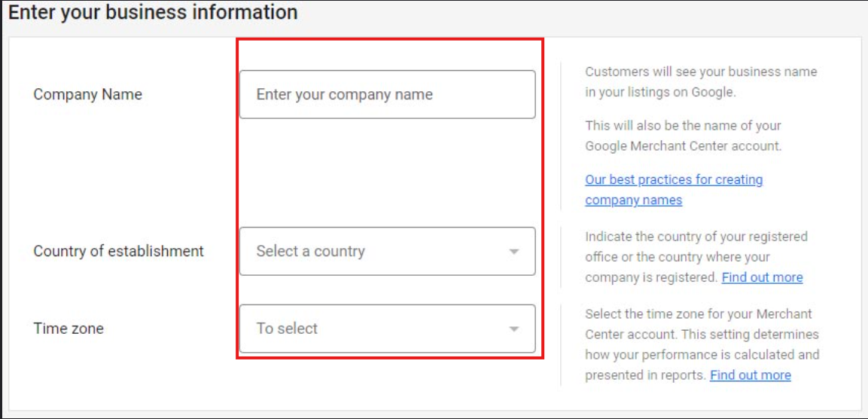Click empty space below the Company Name field
The width and height of the screenshot is (868, 419).
[x=387, y=172]
